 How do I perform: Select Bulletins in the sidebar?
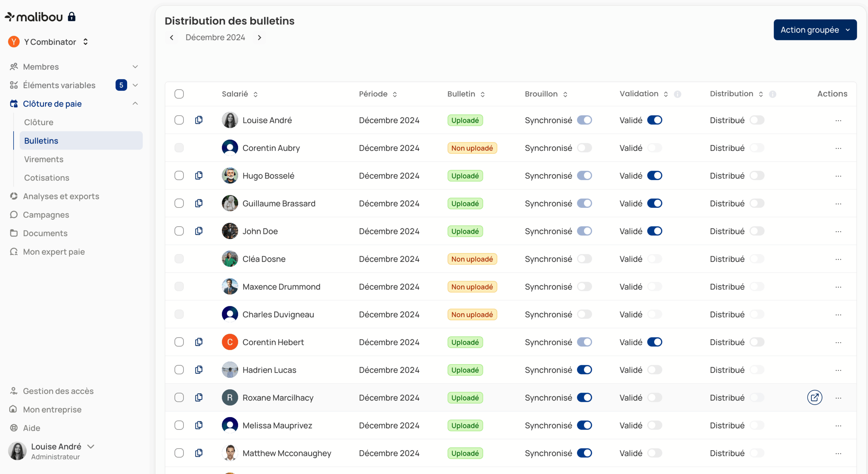click(81, 141)
